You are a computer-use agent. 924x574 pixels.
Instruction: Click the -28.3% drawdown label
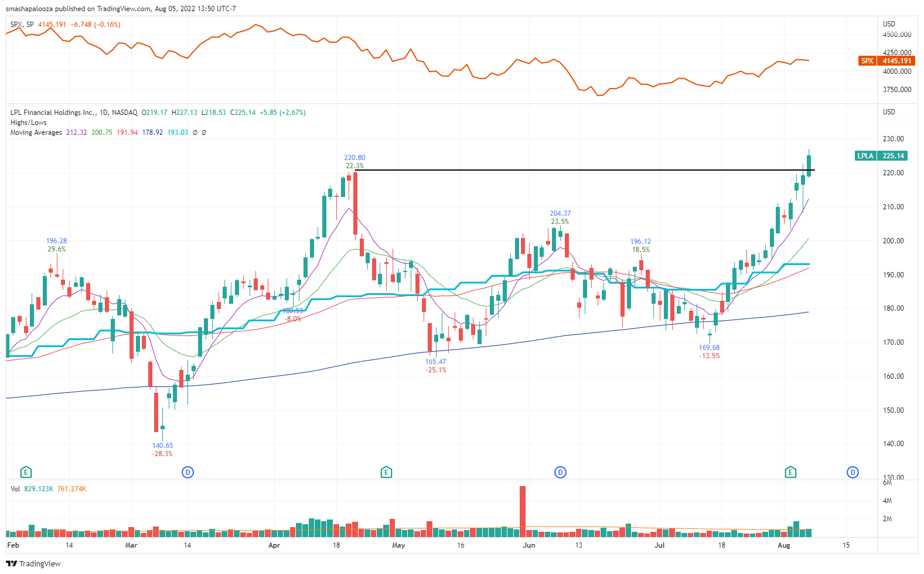162,454
